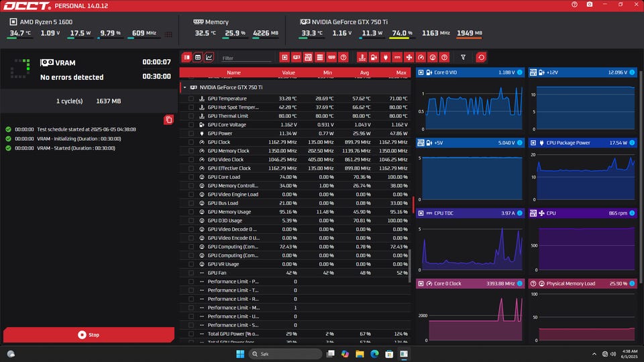The width and height of the screenshot is (644, 362).
Task: Sort table by Min column
Action: click(x=327, y=72)
